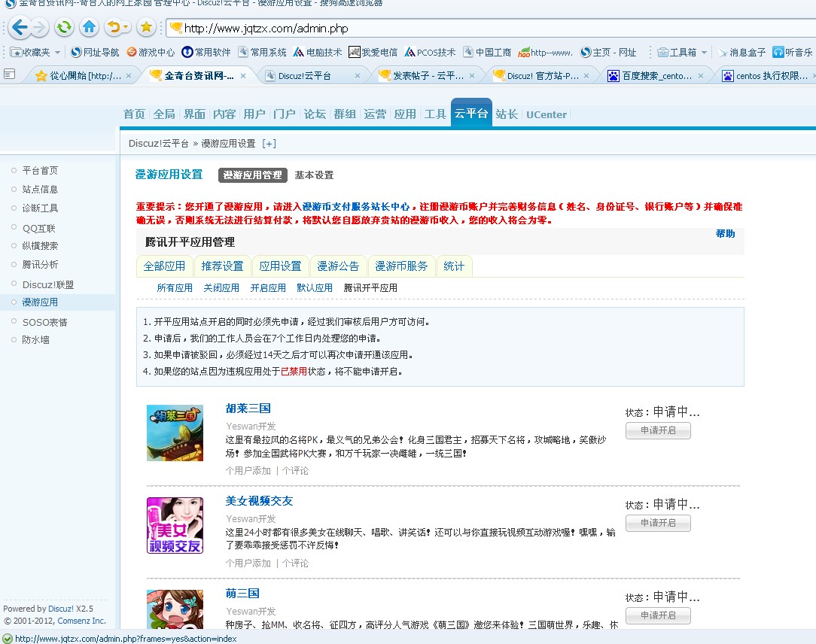Open 平台首页 in the sidebar
The image size is (816, 644).
[40, 171]
